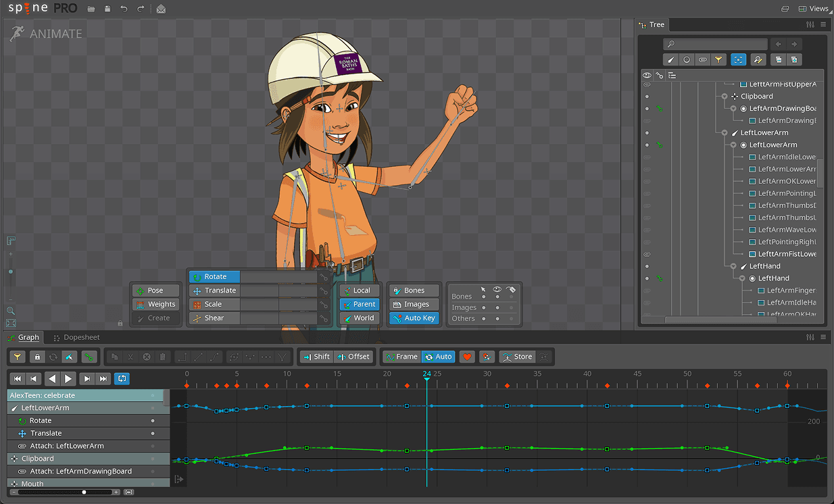Click the save disk icon in top toolbar
Image resolution: width=834 pixels, height=504 pixels.
pyautogui.click(x=107, y=9)
